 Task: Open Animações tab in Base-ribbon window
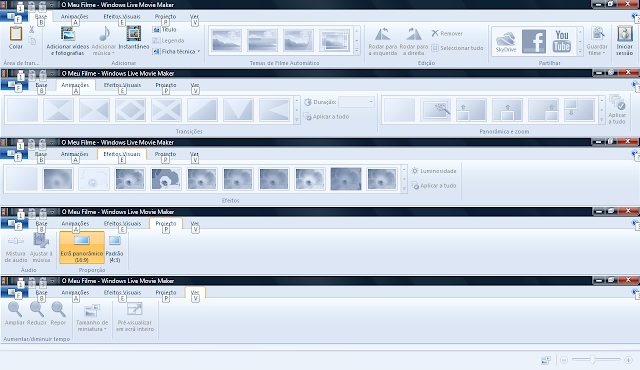pos(74,17)
